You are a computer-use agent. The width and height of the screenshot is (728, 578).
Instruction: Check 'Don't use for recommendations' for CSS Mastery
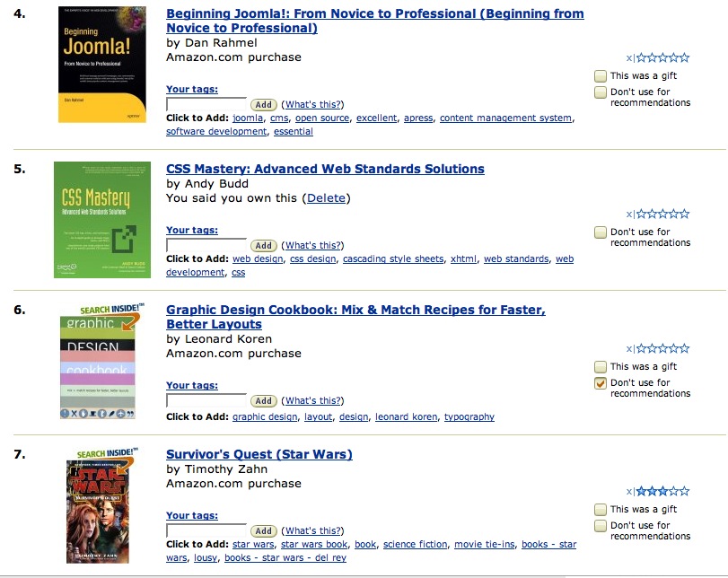(x=601, y=232)
